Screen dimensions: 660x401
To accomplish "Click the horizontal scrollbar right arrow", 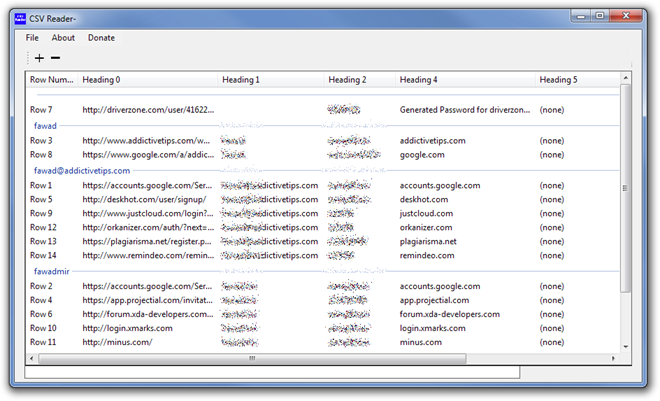I will (613, 359).
